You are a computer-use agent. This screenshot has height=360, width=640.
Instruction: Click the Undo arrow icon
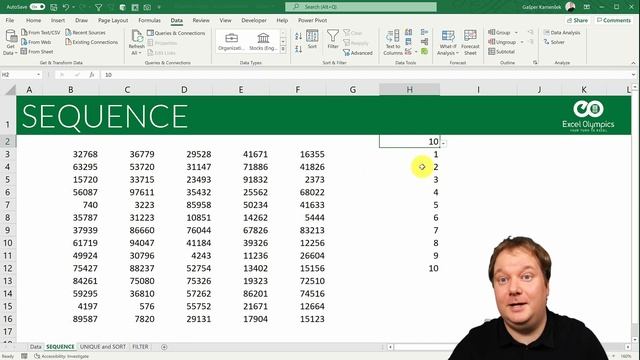click(66, 7)
